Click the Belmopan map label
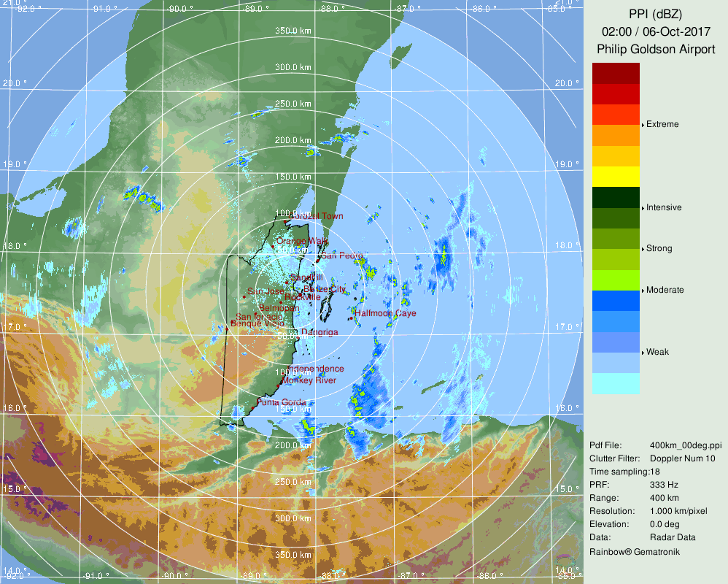The image size is (728, 584). [279, 308]
